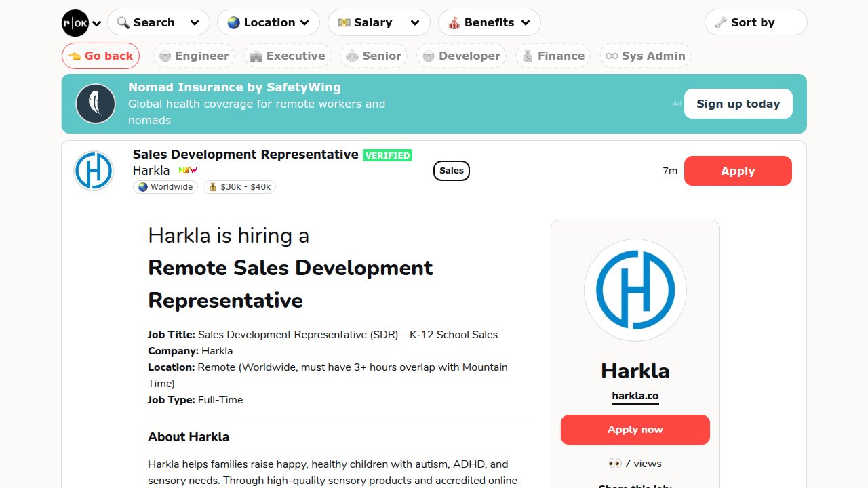Click the small Harkla logo in job header

pyautogui.click(x=94, y=170)
